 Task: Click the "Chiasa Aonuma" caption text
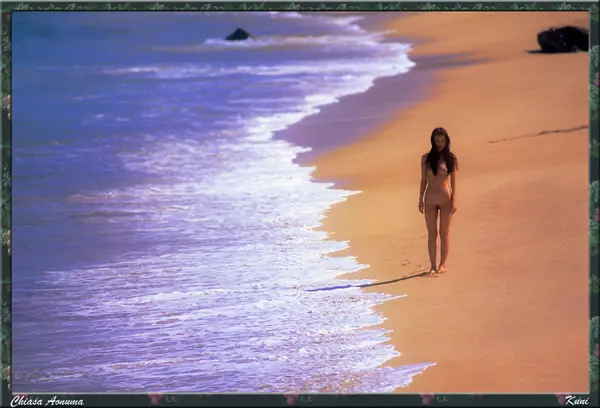[x=47, y=401]
